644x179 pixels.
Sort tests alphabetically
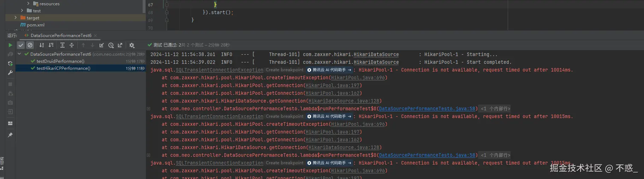42,45
